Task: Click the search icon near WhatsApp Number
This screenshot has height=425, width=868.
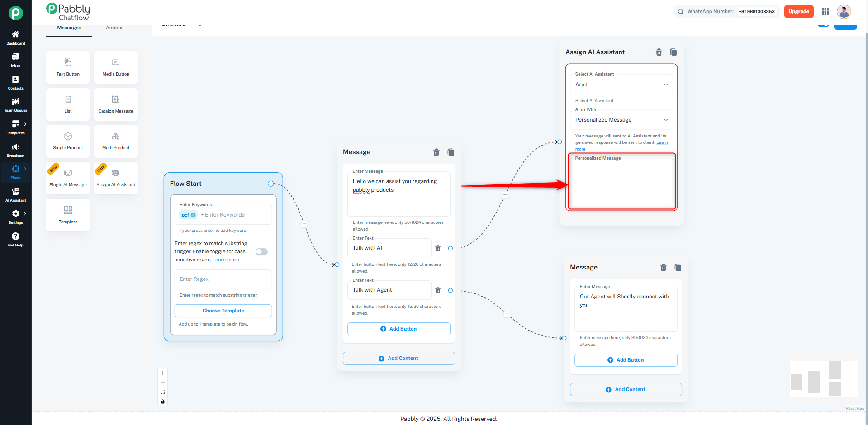Action: [x=681, y=12]
